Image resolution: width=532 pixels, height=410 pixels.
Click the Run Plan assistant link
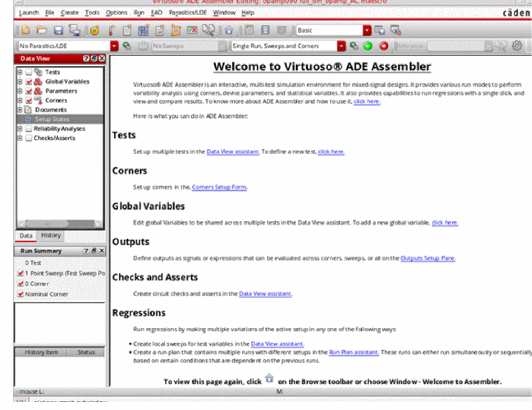coord(354,352)
